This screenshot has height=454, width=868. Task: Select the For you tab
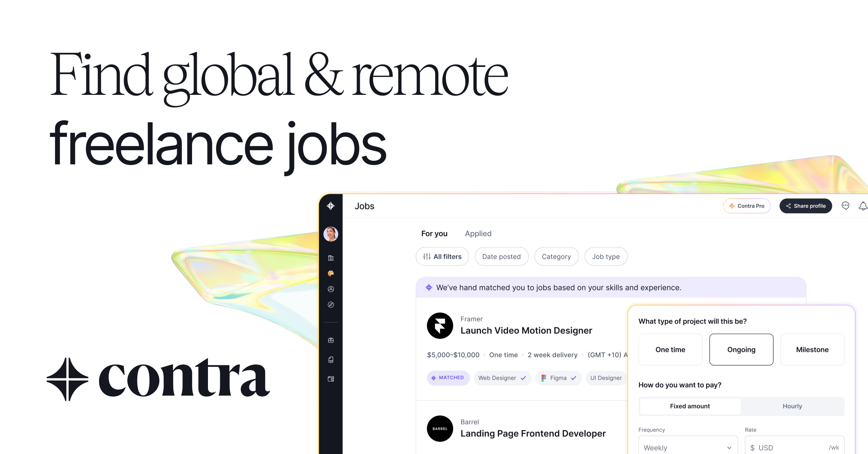coord(434,234)
